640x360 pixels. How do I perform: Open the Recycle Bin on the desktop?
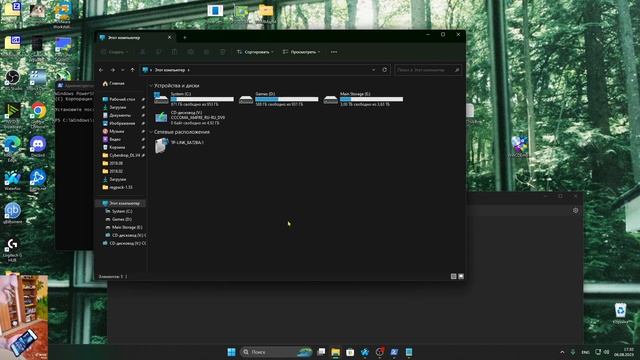coord(620,313)
